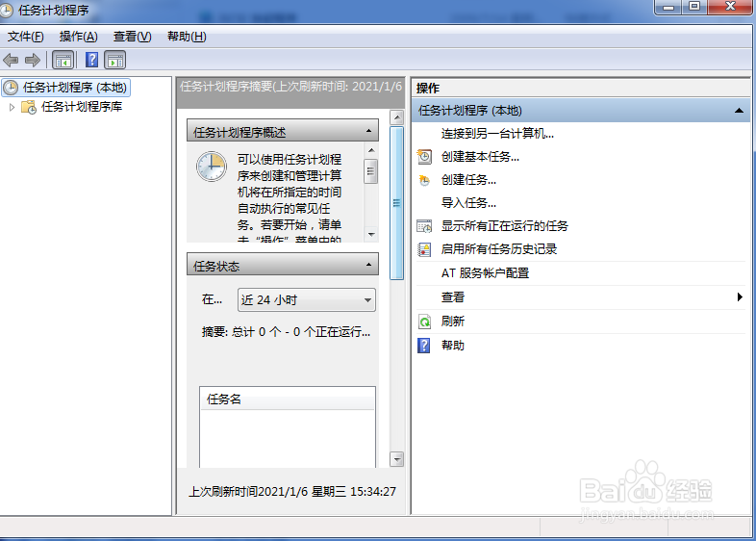Click the 刷新 action text

[x=453, y=322]
